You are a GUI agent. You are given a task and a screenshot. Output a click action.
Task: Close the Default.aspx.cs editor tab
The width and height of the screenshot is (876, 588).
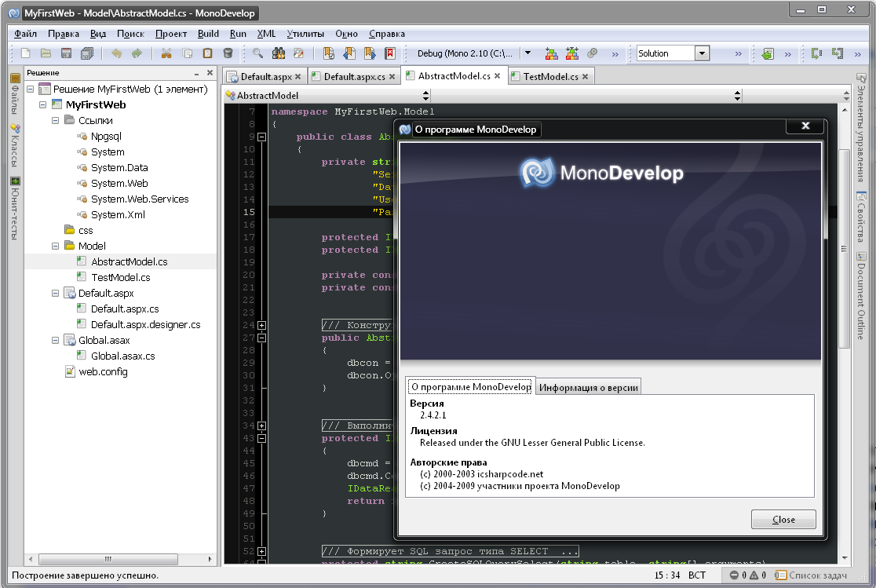coord(393,76)
